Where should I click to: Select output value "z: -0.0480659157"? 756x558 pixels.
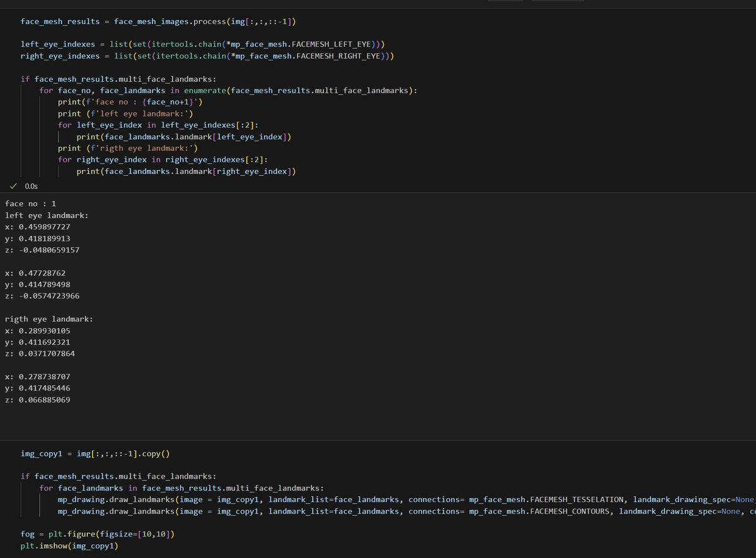[42, 250]
